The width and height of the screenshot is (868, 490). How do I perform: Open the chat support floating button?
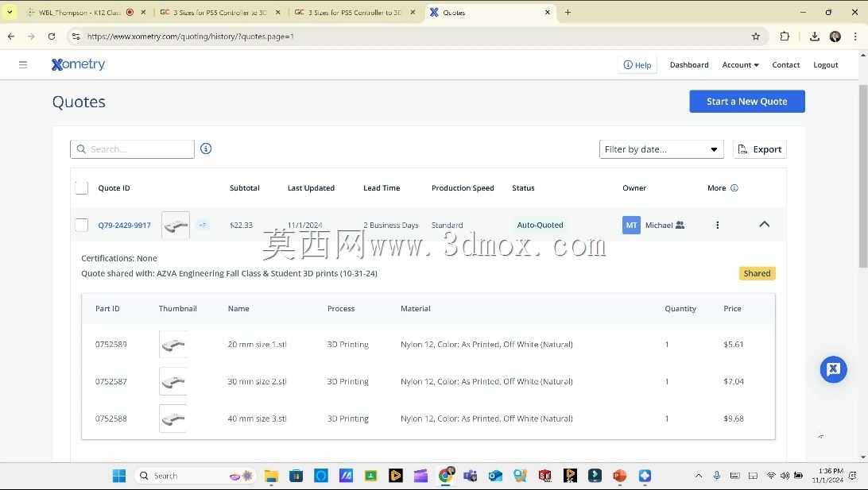tap(833, 369)
